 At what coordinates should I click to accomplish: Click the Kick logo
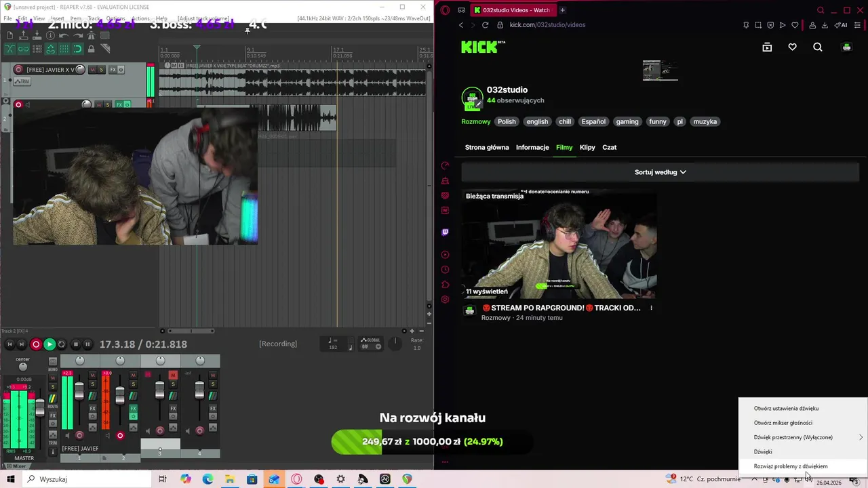(x=483, y=47)
